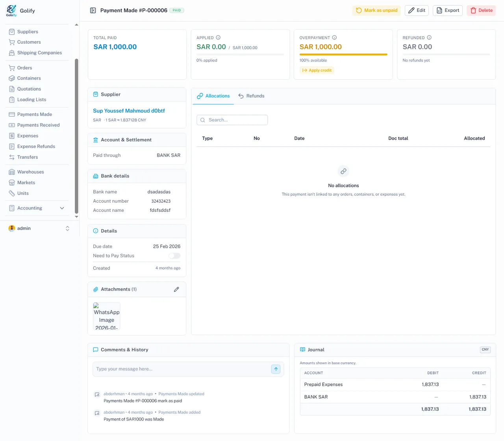This screenshot has width=504, height=441.
Task: Click the Units tag icon
Action: click(12, 193)
